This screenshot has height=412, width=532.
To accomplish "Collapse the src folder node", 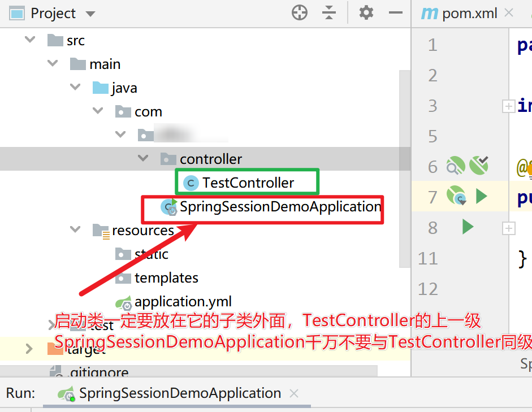I will (x=30, y=40).
